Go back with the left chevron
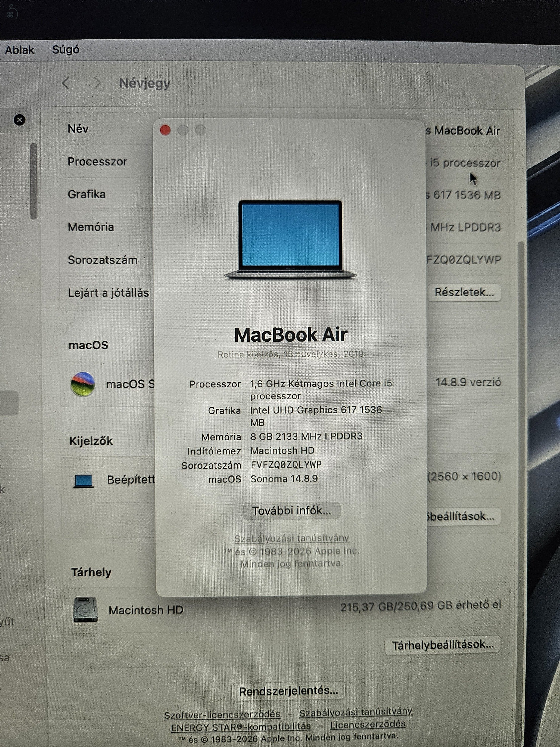This screenshot has width=560, height=747. [66, 83]
